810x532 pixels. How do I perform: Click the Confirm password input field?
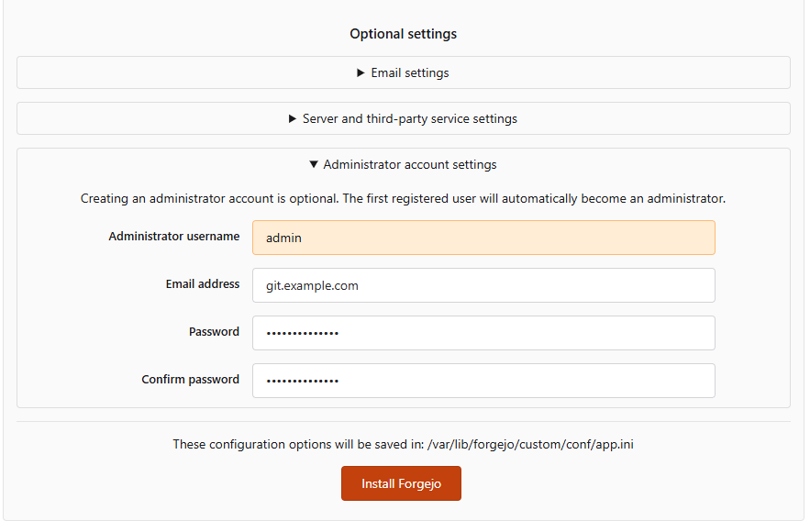483,381
